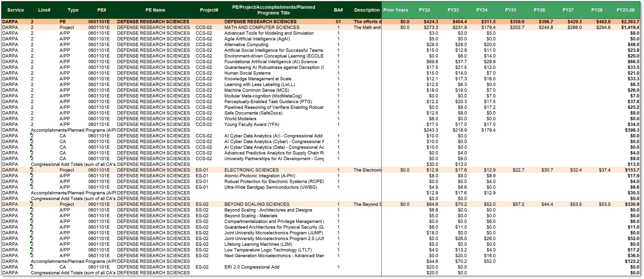Click the Description column header

367,10
